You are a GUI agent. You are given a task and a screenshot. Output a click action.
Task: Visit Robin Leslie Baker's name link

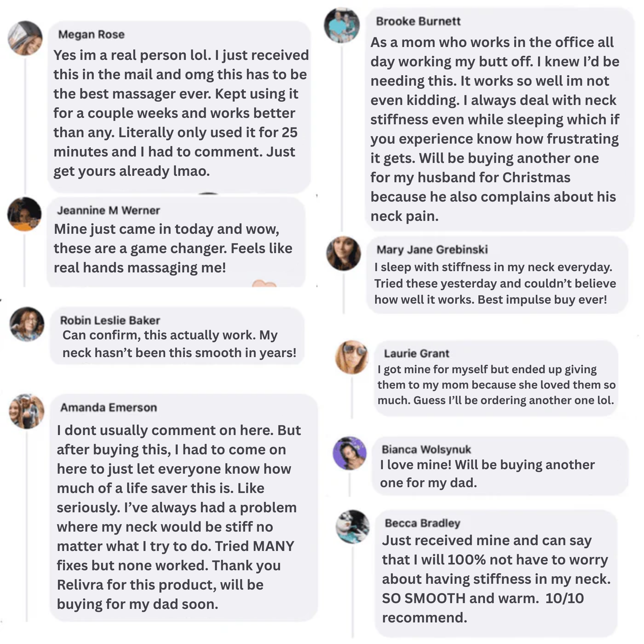coord(110,320)
